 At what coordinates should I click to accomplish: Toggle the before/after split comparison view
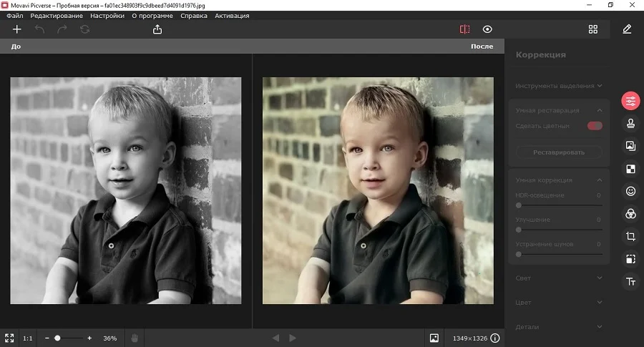click(465, 29)
